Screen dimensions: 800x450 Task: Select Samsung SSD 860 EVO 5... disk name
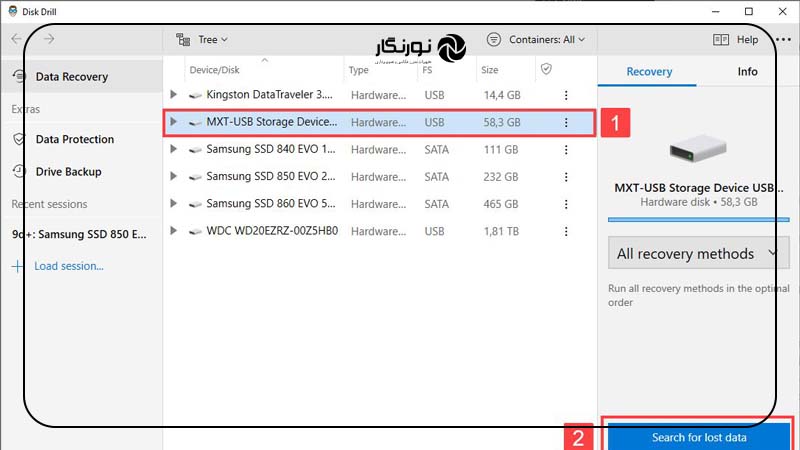pos(271,203)
